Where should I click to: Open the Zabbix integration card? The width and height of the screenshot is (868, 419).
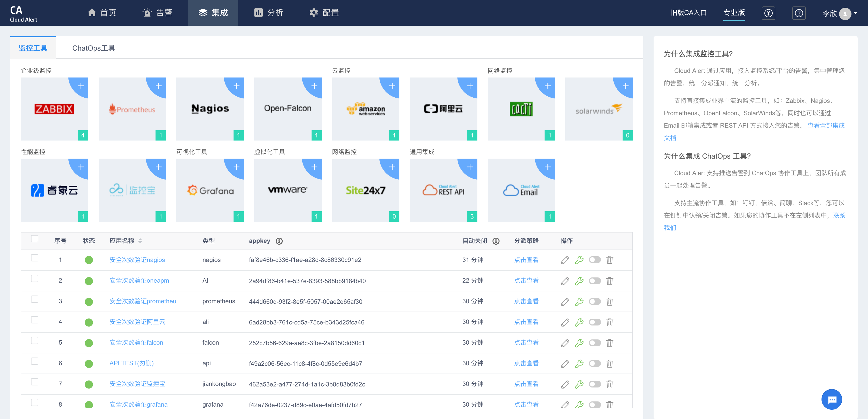tap(54, 109)
